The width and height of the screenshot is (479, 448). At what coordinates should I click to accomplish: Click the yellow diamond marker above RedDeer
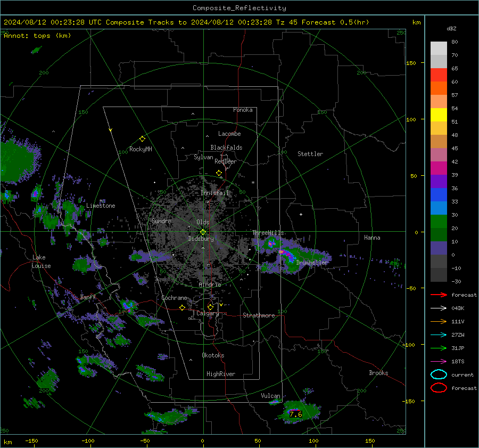219,173
